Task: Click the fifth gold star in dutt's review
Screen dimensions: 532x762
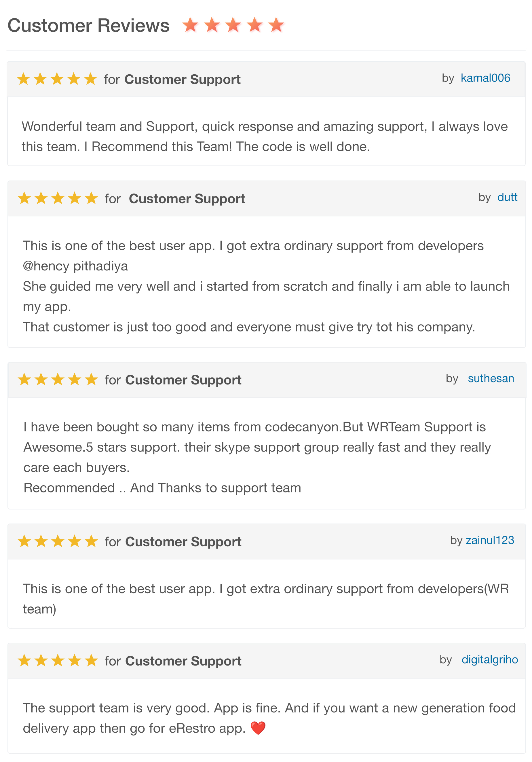Action: coord(91,198)
